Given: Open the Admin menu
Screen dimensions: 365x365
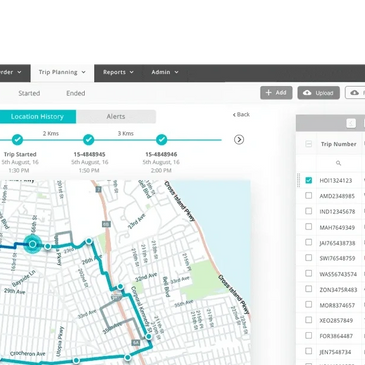Looking at the screenshot, I should pos(165,72).
